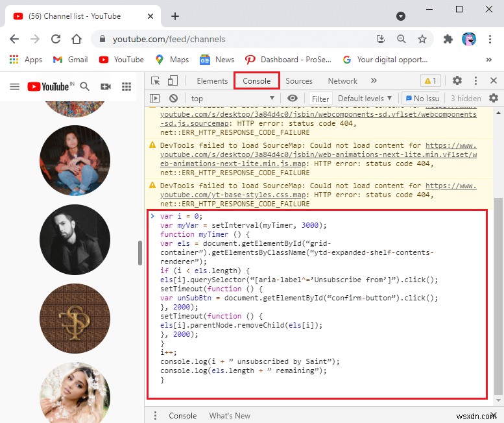Close the DevTools panel
The height and width of the screenshot is (423, 504).
(x=494, y=80)
